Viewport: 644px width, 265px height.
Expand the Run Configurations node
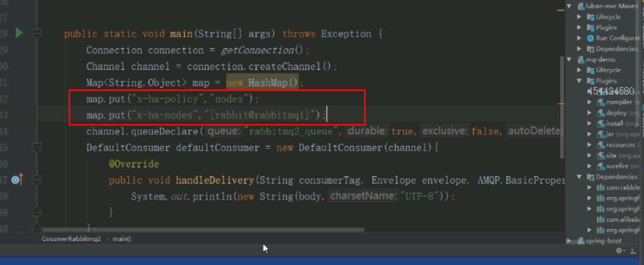click(x=580, y=38)
